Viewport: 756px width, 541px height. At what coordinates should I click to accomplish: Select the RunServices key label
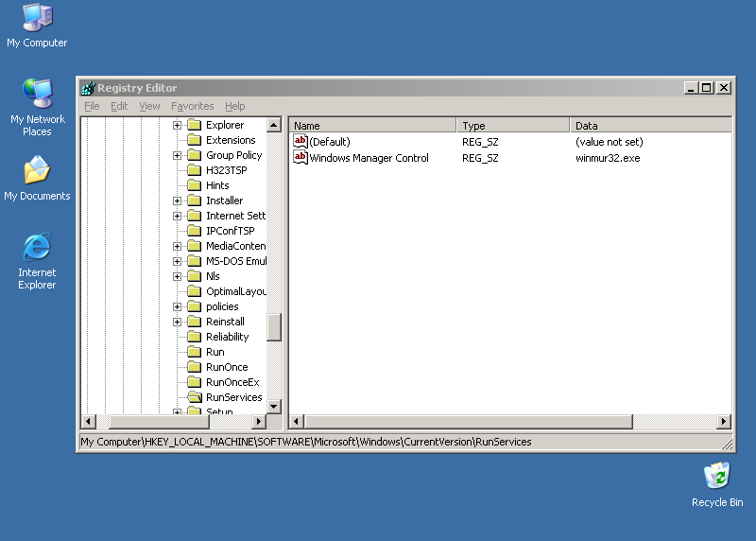[x=233, y=397]
